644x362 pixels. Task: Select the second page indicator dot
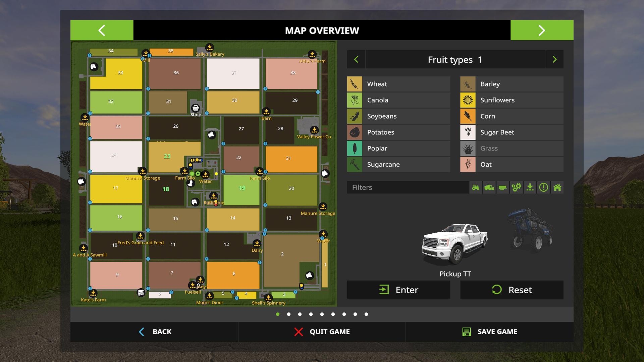tap(289, 314)
